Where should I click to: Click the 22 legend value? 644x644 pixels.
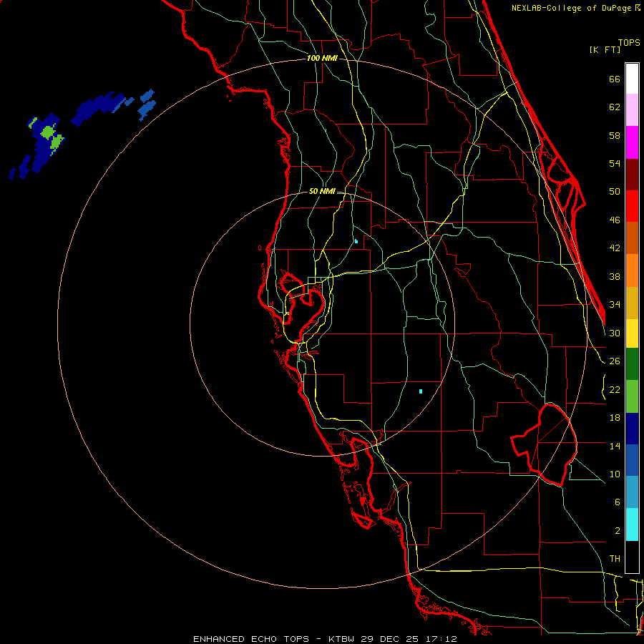(615, 389)
